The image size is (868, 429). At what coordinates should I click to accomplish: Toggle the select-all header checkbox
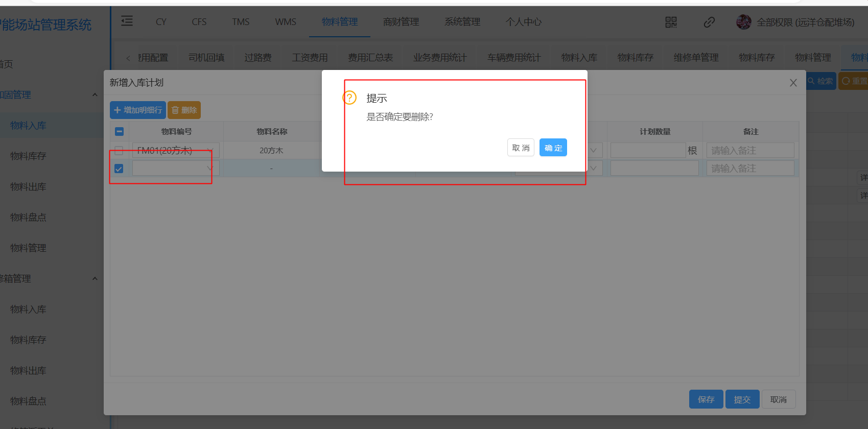(x=119, y=132)
